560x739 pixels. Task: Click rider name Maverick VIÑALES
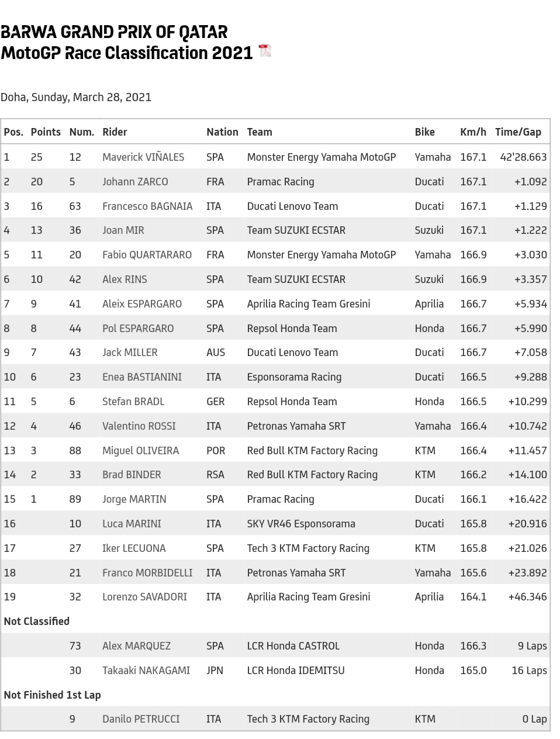tap(143, 157)
